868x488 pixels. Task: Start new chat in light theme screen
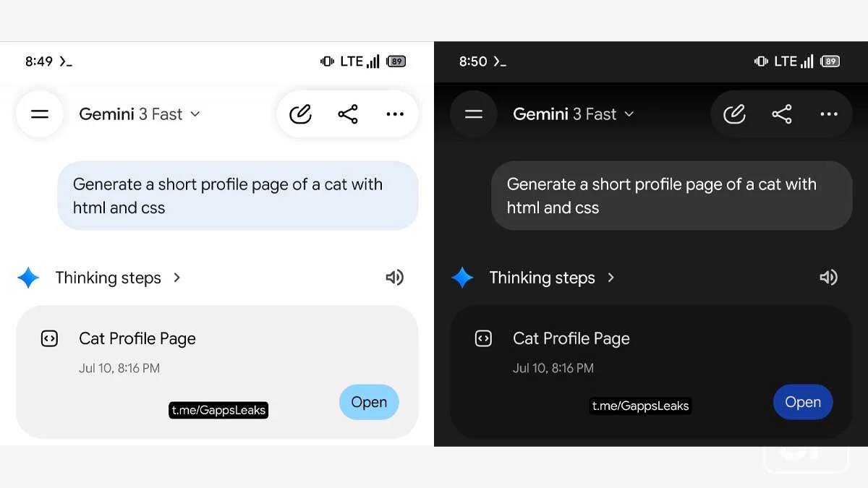tap(300, 114)
